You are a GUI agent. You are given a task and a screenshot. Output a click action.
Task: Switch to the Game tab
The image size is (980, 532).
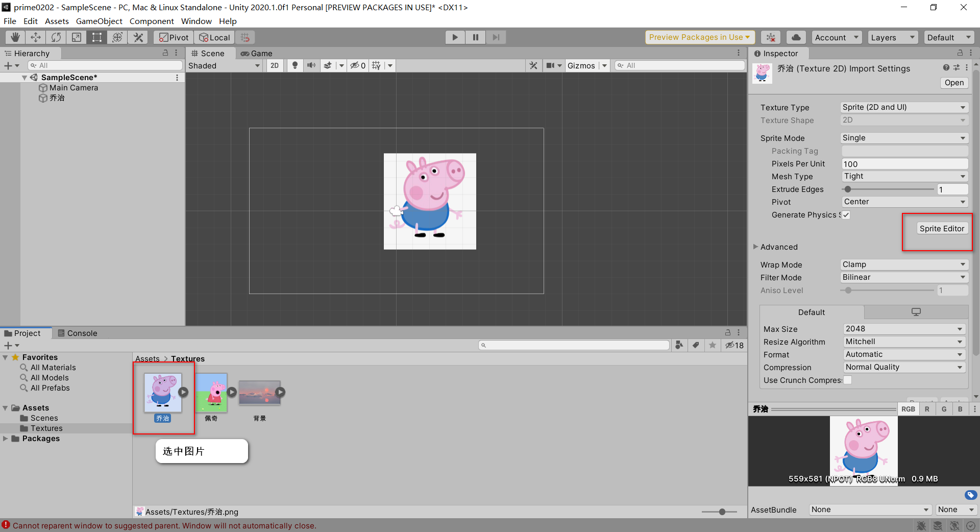(257, 53)
